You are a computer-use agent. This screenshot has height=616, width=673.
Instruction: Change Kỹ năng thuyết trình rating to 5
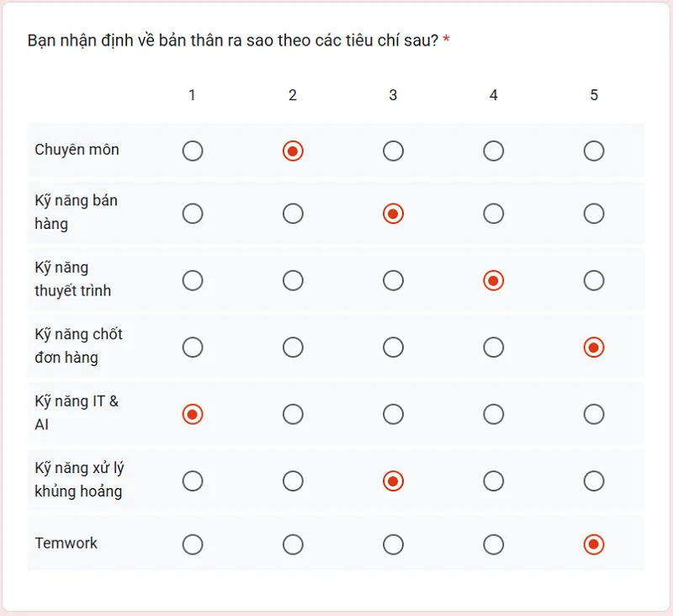tap(594, 280)
